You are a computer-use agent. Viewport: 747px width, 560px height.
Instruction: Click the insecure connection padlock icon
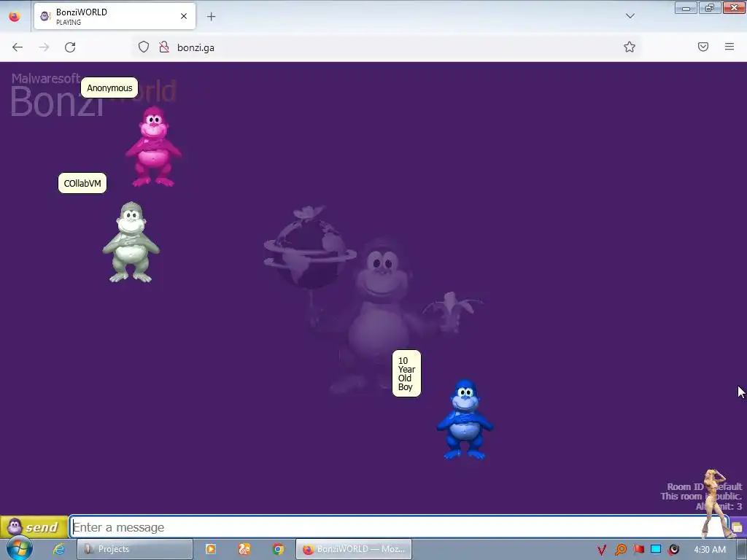click(164, 47)
